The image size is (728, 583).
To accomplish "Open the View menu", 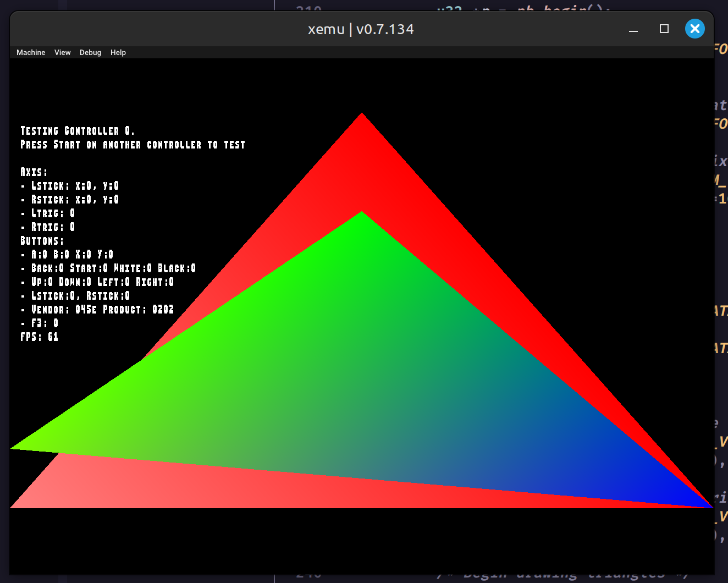I will point(62,52).
